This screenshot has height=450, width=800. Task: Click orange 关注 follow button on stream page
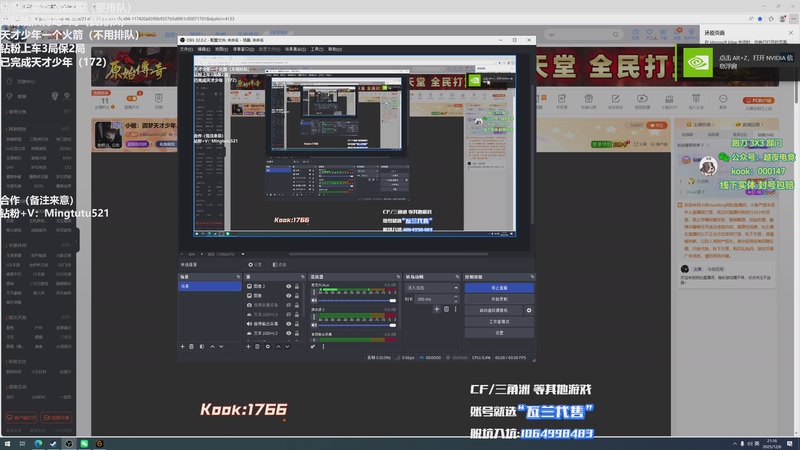657,125
